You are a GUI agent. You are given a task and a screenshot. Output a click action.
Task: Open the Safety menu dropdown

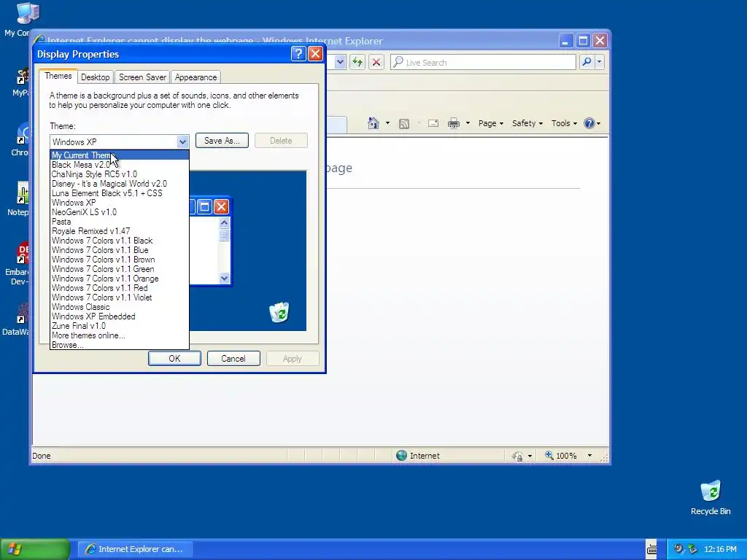coord(527,123)
